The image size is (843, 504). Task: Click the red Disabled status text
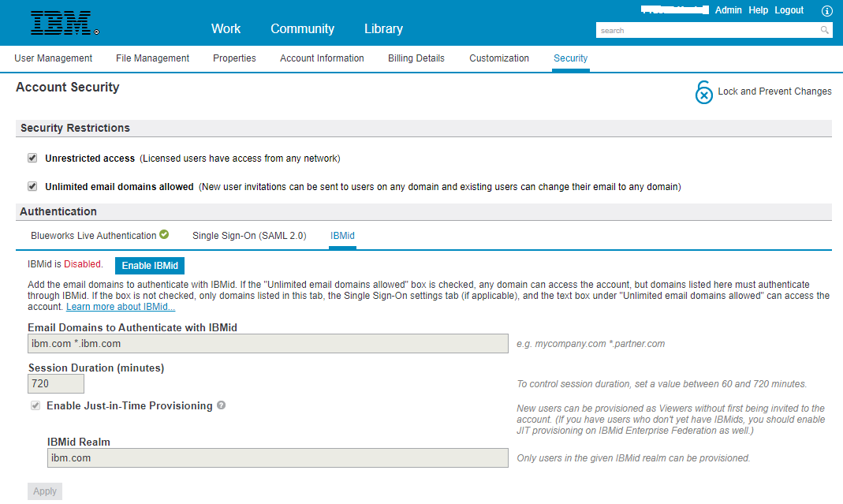click(82, 264)
